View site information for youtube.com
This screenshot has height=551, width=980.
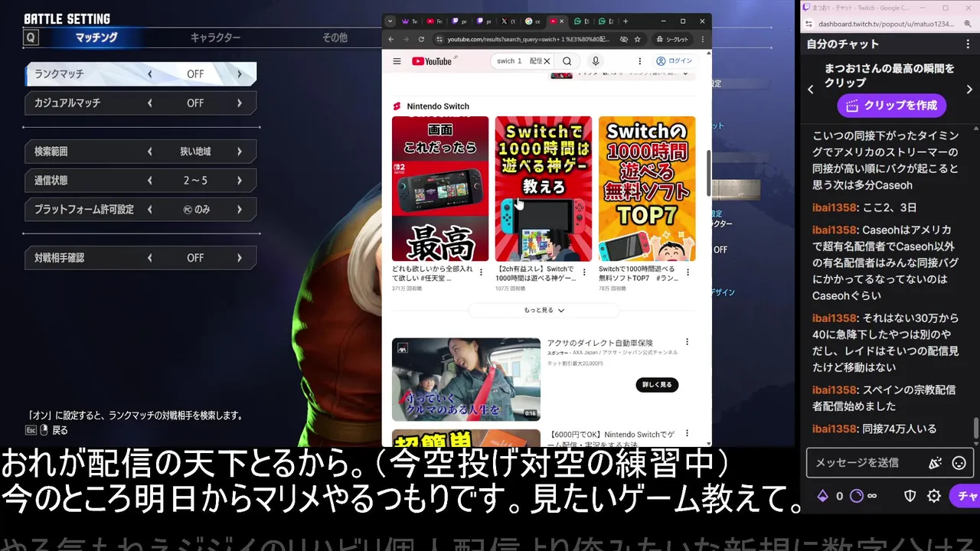tap(439, 39)
